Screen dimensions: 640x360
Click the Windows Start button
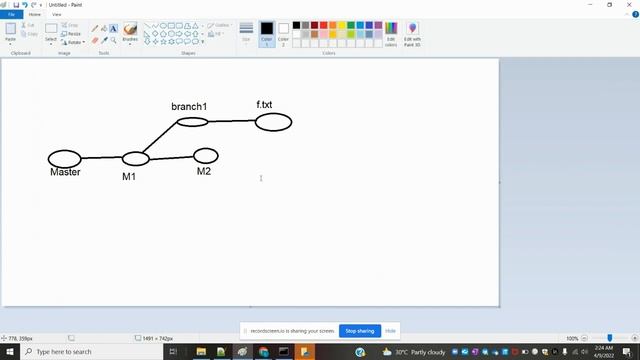click(x=10, y=351)
